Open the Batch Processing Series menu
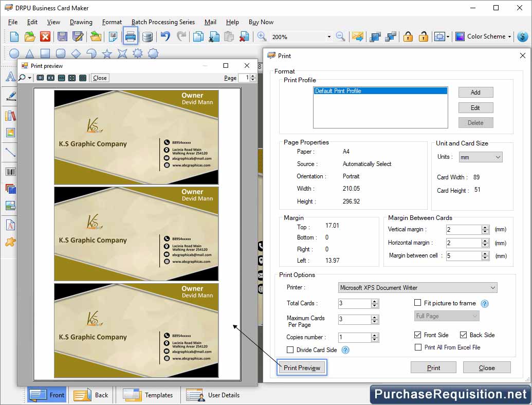This screenshot has width=532, height=405. click(163, 22)
